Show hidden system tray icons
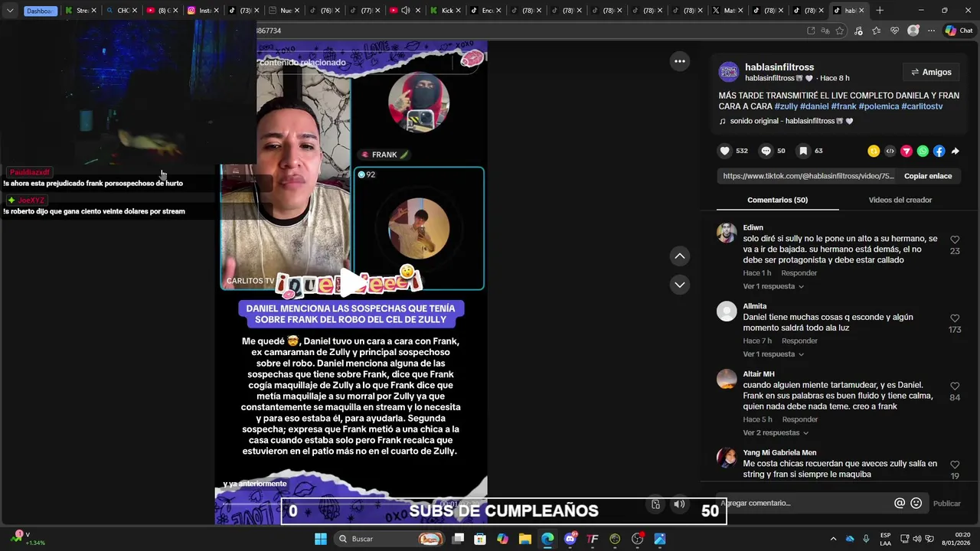 tap(833, 539)
